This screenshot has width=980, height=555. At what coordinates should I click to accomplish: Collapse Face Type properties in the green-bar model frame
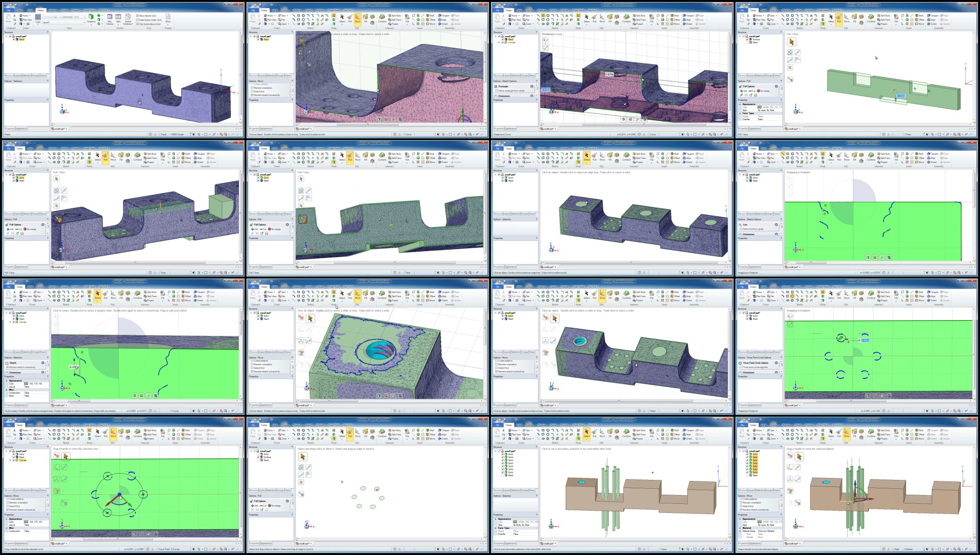coord(740,113)
